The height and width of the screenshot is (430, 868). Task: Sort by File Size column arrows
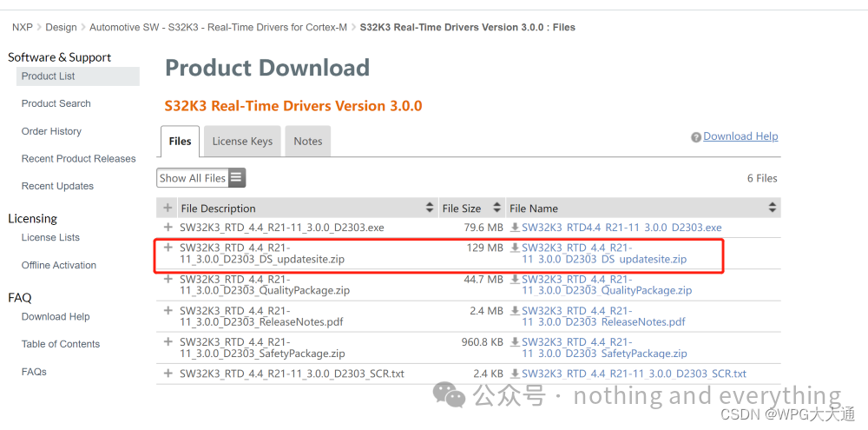(x=496, y=208)
